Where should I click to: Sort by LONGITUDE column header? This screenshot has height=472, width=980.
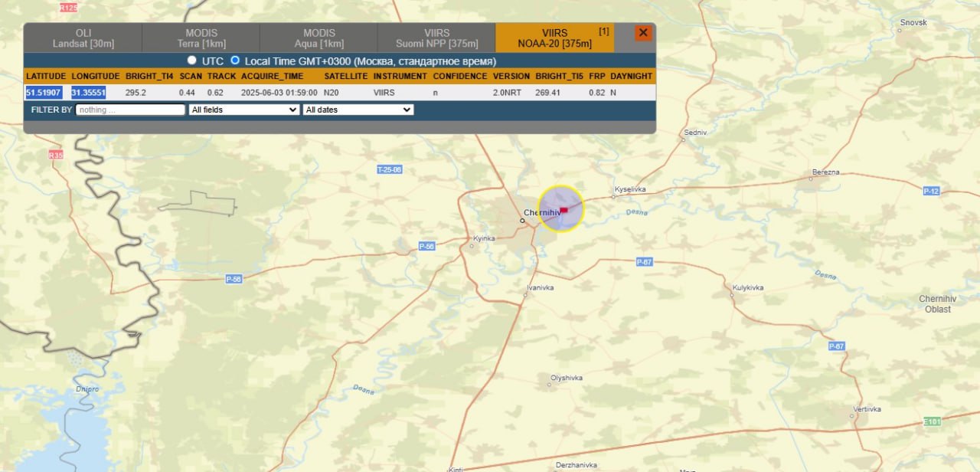(x=96, y=77)
